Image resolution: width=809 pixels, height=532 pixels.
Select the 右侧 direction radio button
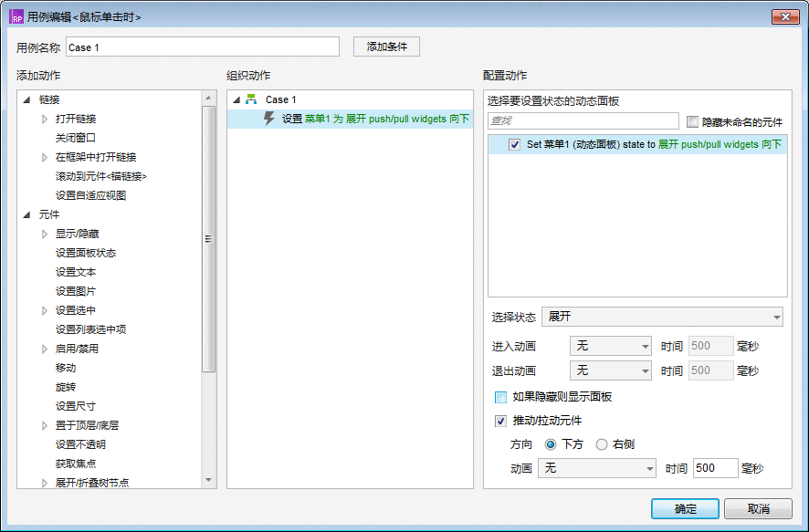(x=602, y=444)
